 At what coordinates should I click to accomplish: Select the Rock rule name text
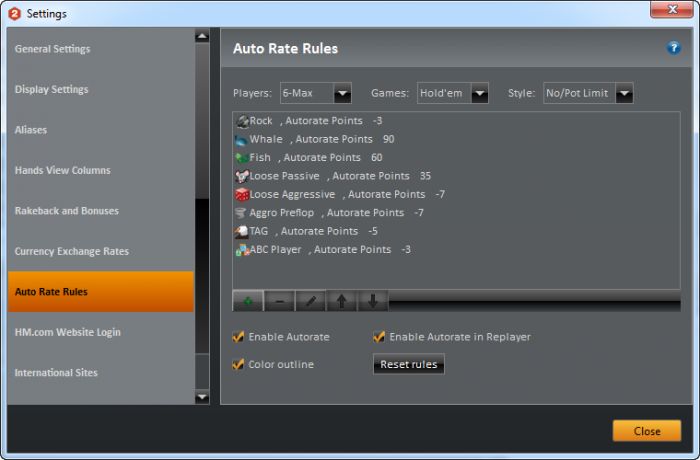coord(261,121)
